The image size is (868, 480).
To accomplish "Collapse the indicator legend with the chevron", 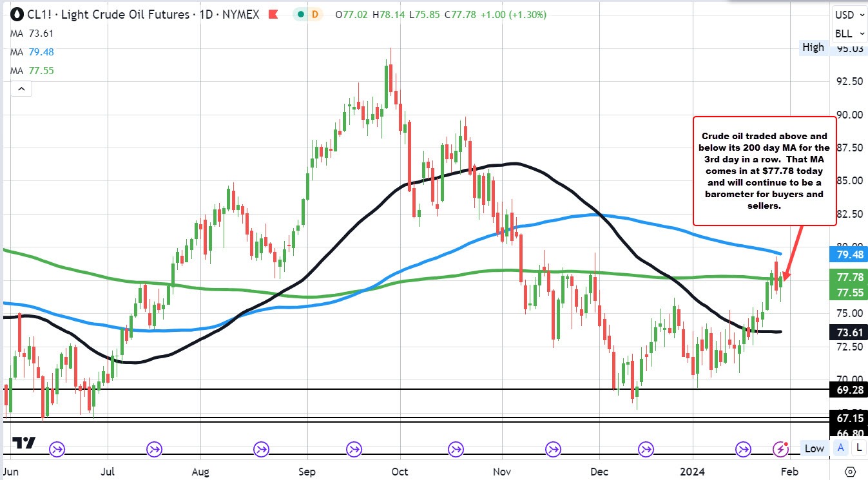I will pos(21,88).
